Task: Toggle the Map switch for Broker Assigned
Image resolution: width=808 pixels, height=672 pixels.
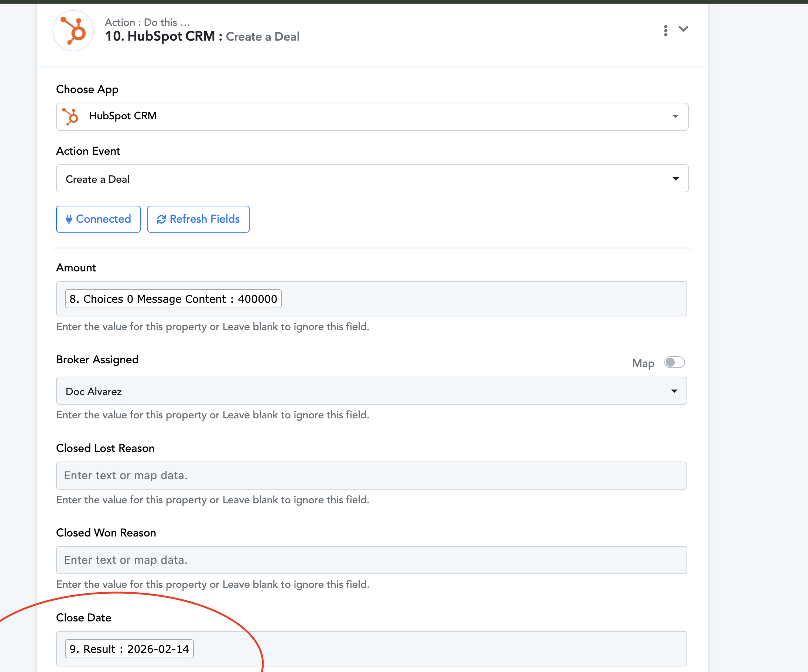Action: [x=674, y=362]
